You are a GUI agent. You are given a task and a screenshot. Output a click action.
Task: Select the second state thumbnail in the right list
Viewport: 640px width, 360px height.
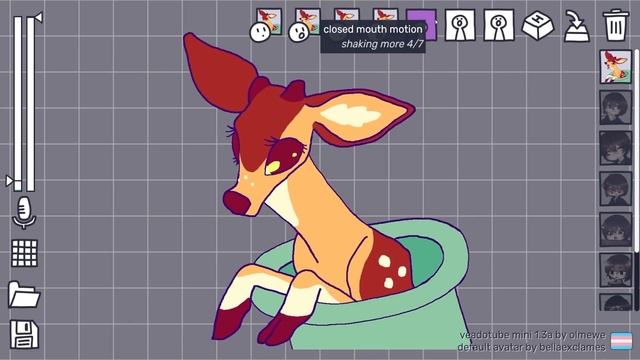click(616, 107)
